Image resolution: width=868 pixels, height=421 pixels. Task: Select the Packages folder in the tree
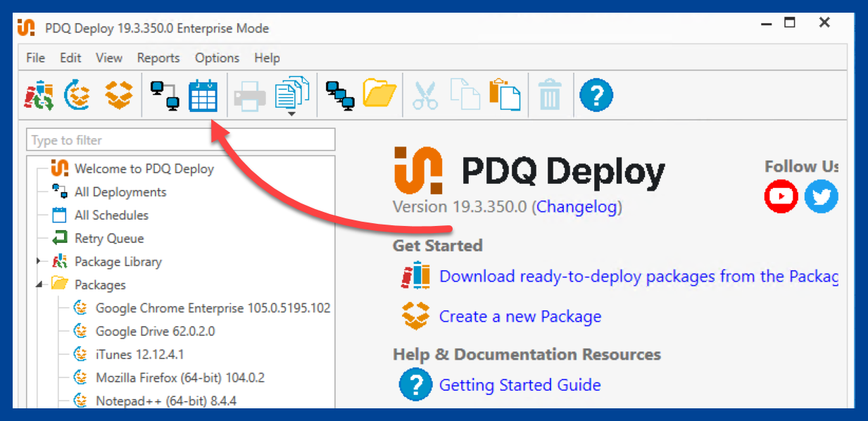point(100,285)
